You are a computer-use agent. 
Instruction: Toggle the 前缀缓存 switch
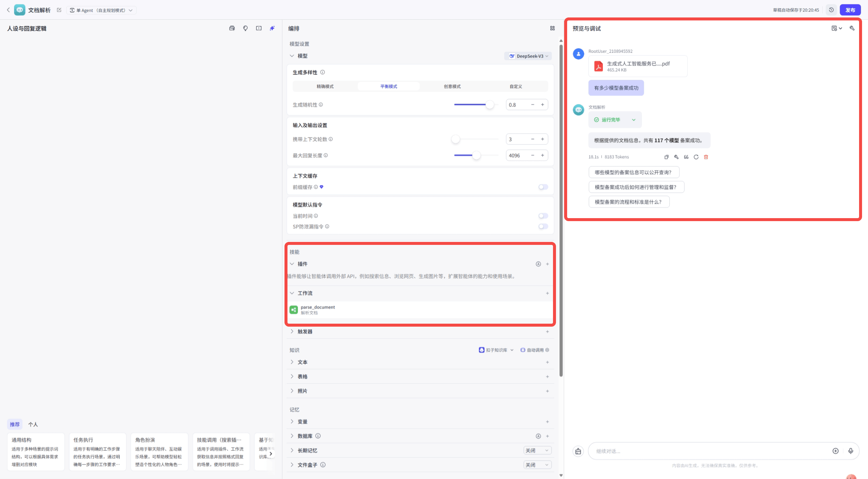543,187
